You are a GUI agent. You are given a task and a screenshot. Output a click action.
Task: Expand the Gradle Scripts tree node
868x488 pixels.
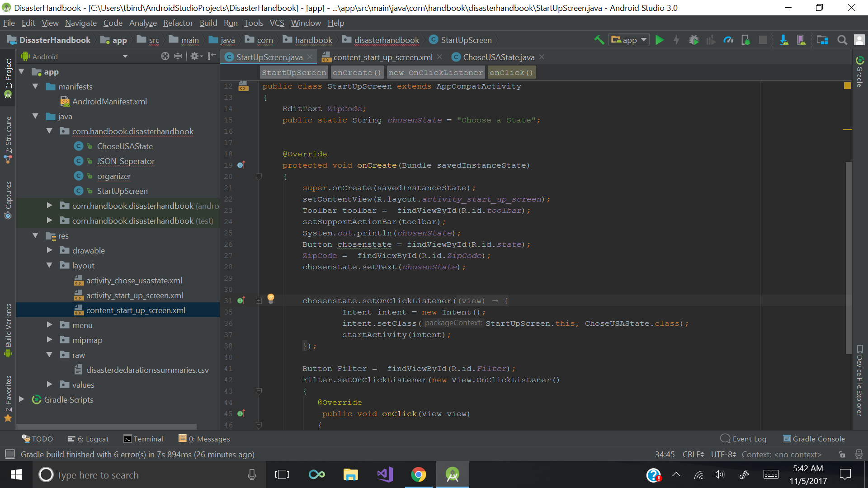pyautogui.click(x=21, y=399)
